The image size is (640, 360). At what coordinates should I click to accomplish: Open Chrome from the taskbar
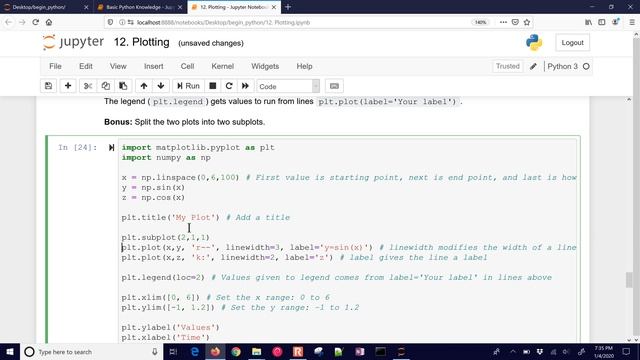tap(236, 351)
